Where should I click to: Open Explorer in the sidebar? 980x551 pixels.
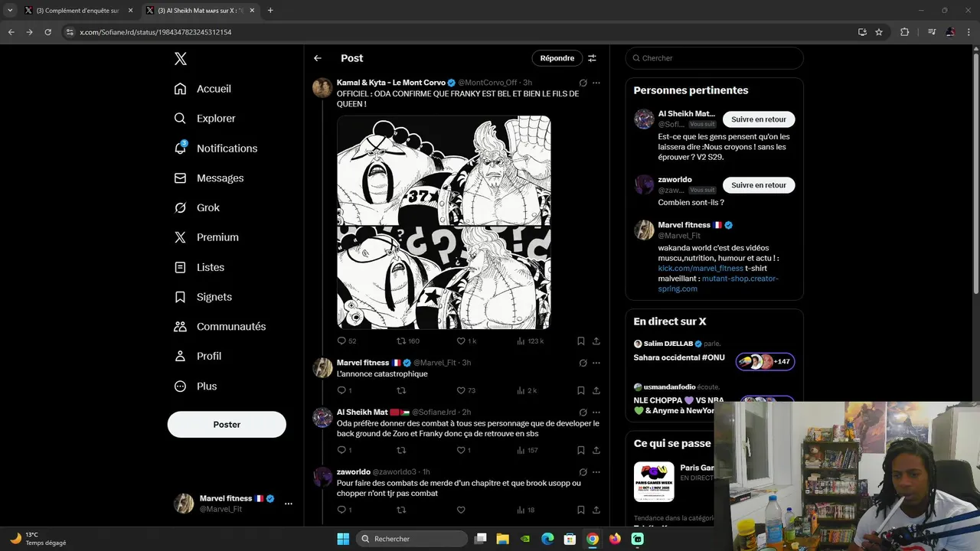tap(205, 119)
